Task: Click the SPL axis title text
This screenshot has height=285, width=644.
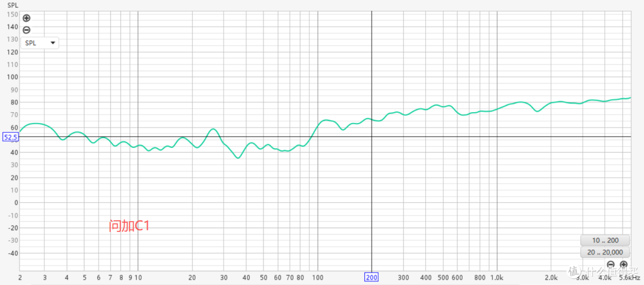Action: tap(12, 6)
